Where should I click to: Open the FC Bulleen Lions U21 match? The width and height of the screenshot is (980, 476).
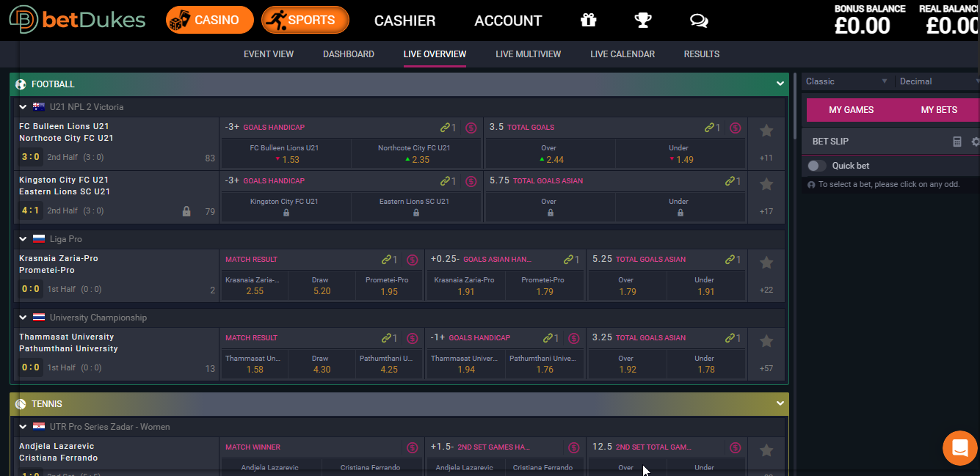117,144
